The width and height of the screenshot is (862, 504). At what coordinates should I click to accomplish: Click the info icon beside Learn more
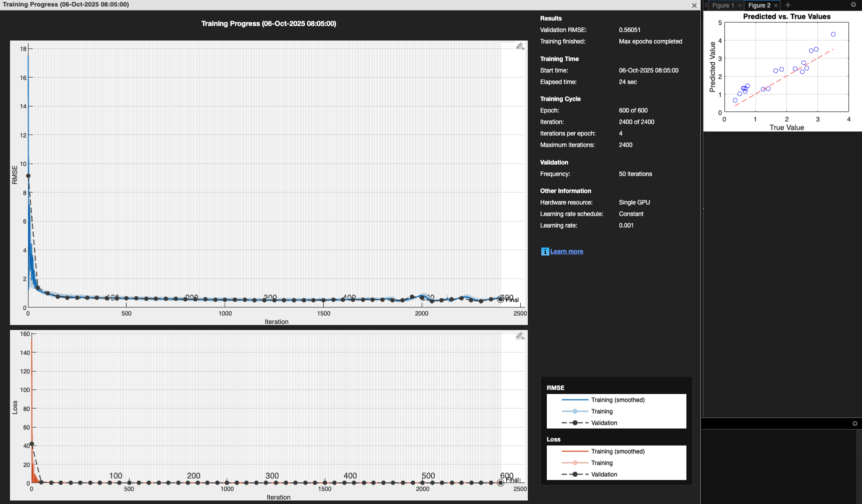pyautogui.click(x=545, y=251)
